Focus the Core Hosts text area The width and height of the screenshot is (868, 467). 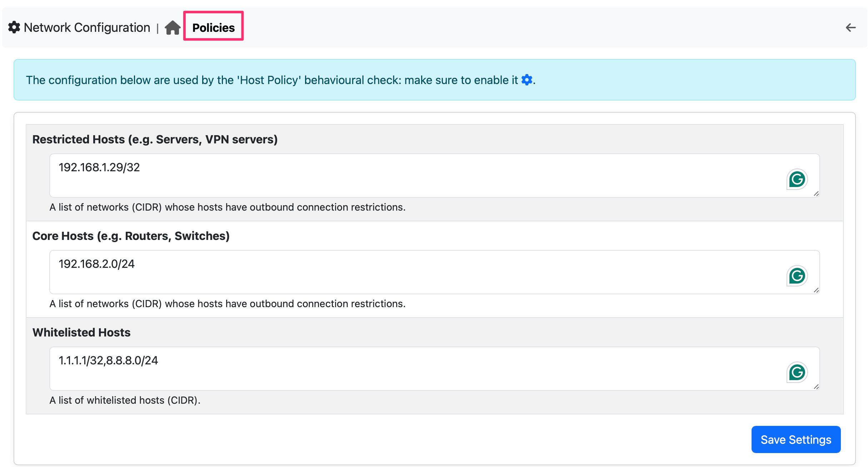pyautogui.click(x=434, y=272)
